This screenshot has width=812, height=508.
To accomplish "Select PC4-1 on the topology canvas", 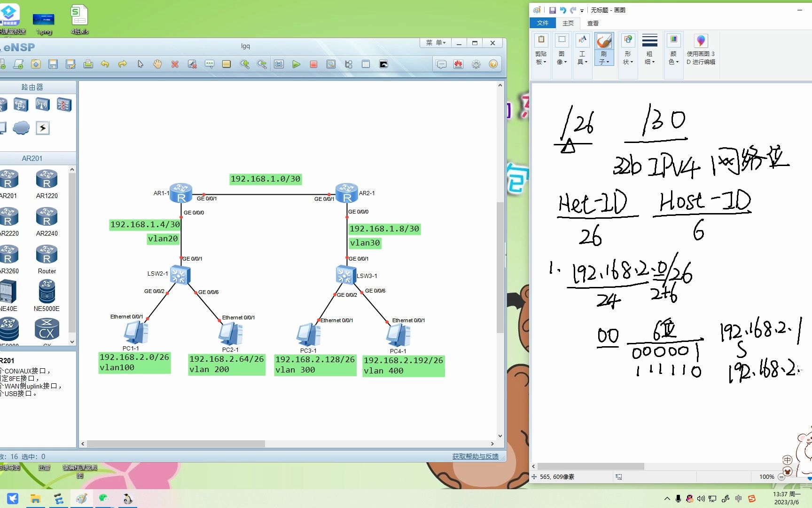I will click(398, 336).
